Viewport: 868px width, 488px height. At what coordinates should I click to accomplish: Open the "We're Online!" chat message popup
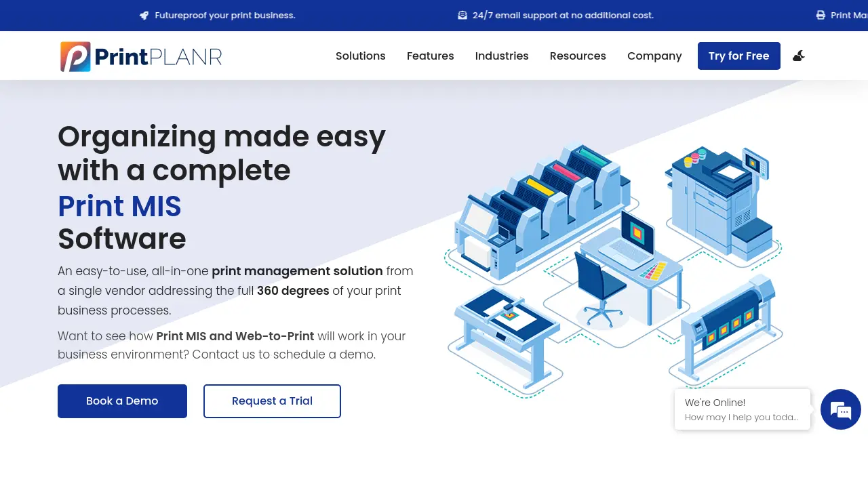[743, 409]
